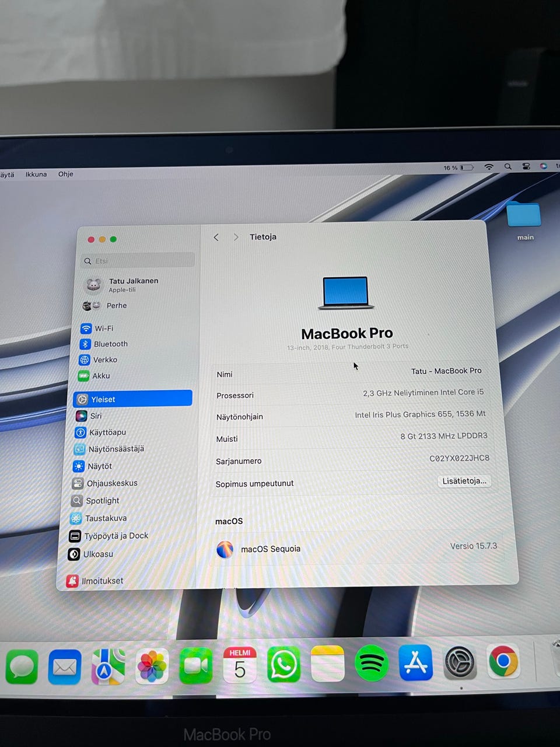Image resolution: width=560 pixels, height=747 pixels.
Task: Open Spotlight settings in sidebar
Action: point(95,501)
